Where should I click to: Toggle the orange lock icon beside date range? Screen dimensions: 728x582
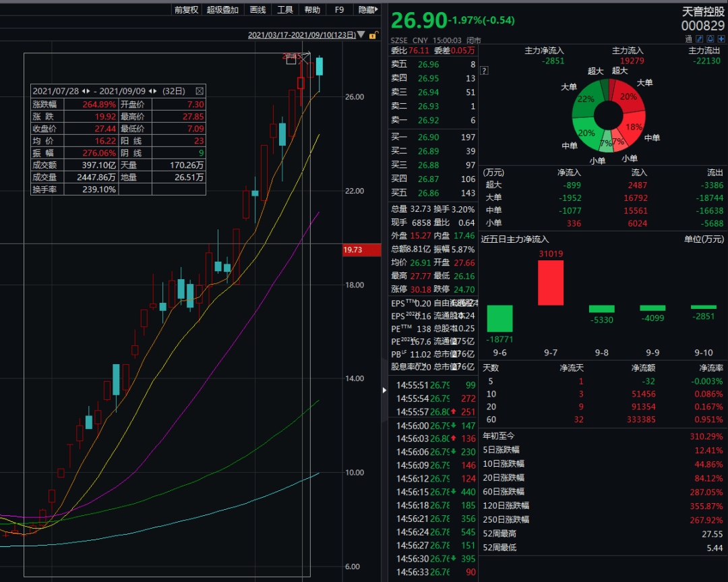[x=373, y=35]
